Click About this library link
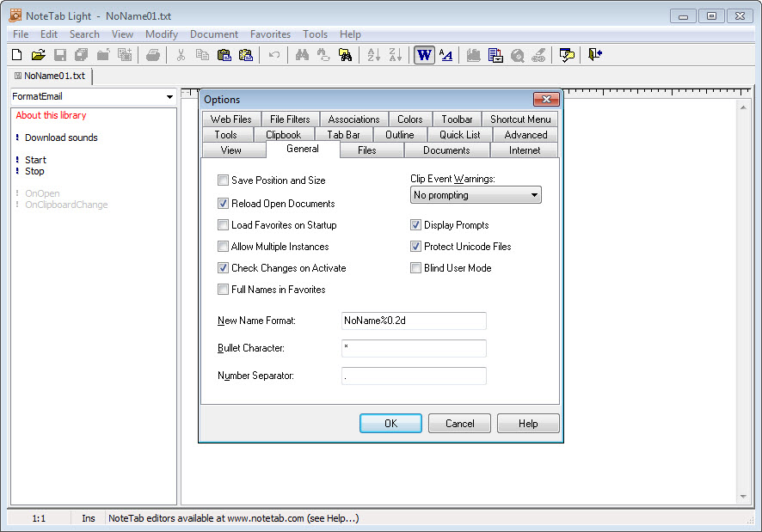The height and width of the screenshot is (532, 762). pos(51,116)
